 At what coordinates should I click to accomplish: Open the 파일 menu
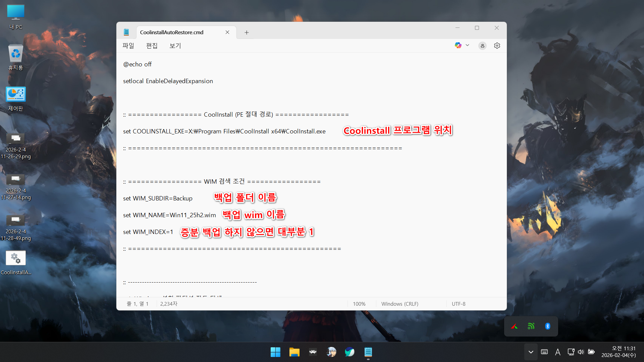128,46
